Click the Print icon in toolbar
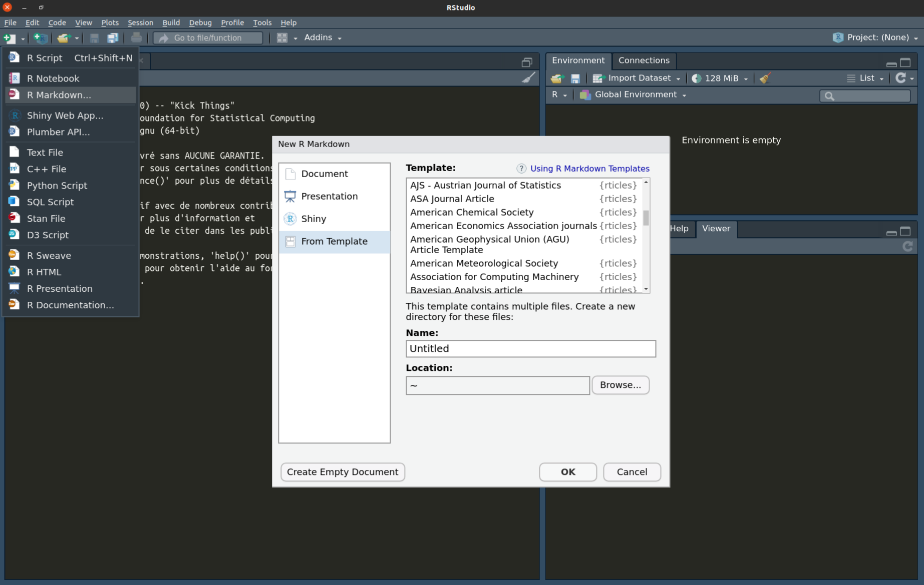 (136, 38)
